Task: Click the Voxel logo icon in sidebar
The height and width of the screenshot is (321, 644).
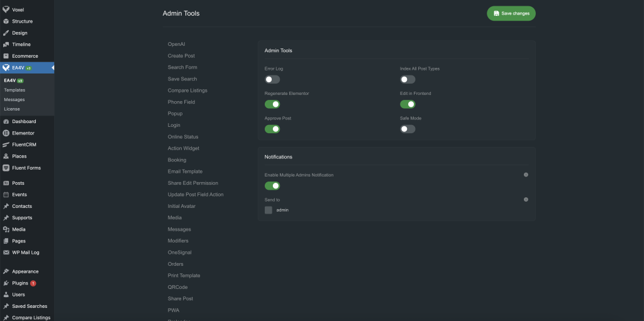Action: tap(6, 9)
